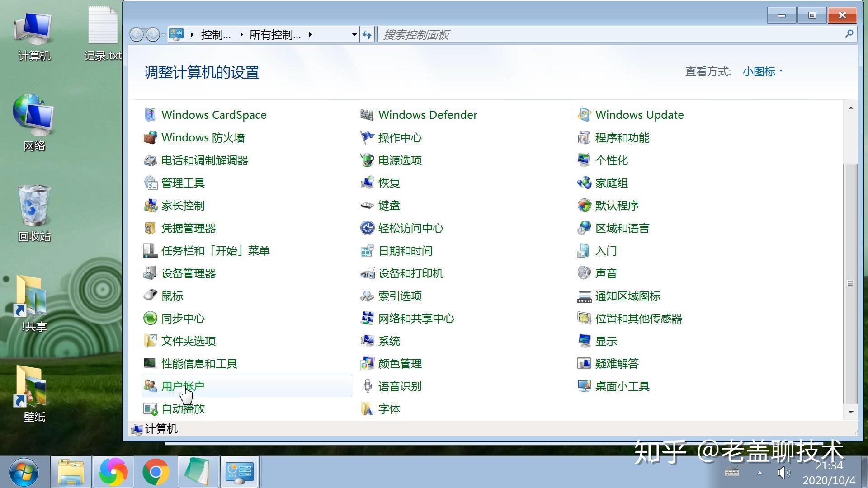Click the Windows CardSpace icon

tap(150, 115)
